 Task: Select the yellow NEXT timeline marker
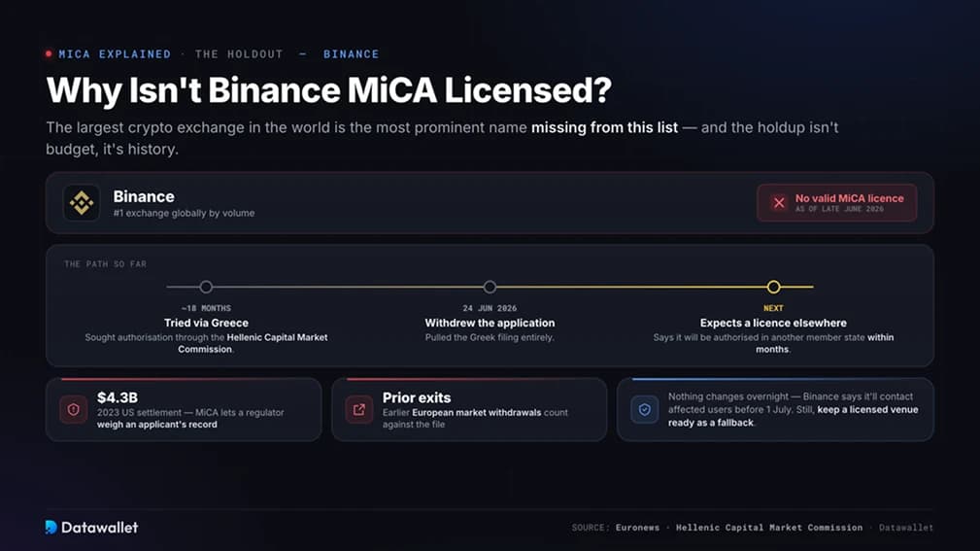pos(774,287)
